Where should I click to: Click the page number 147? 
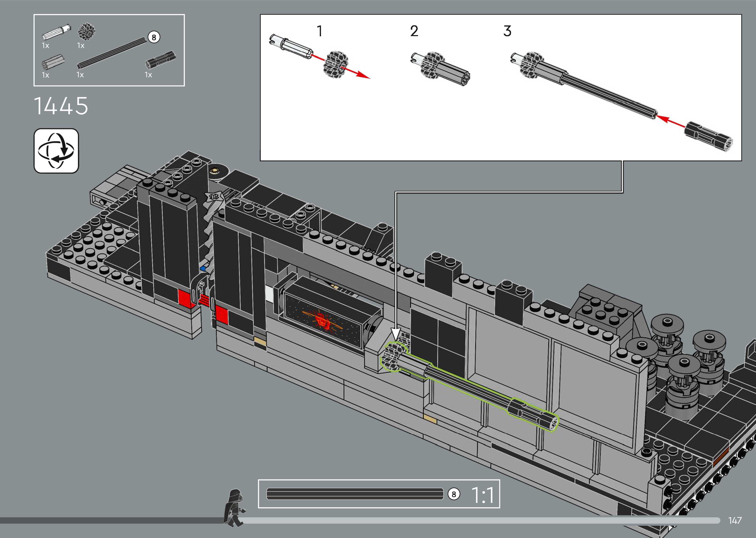click(x=734, y=520)
